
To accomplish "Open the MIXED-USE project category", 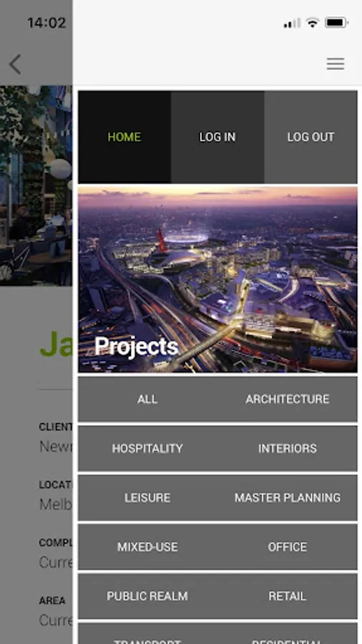I will (x=147, y=547).
